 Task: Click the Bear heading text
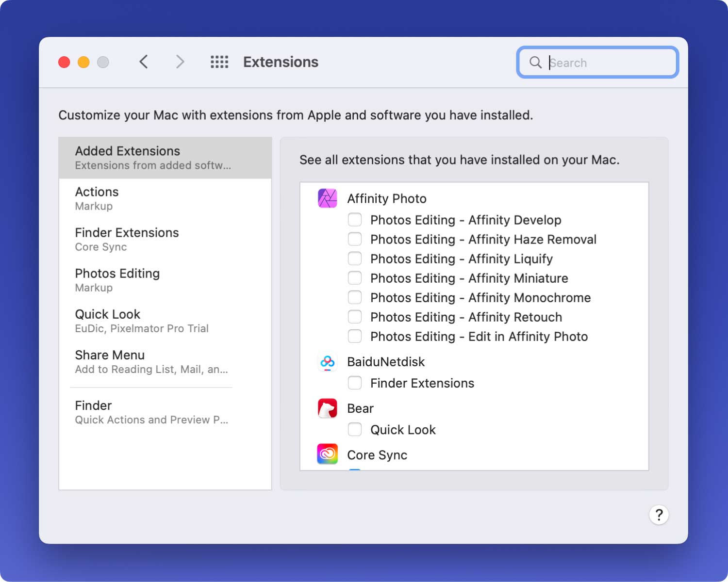pyautogui.click(x=360, y=408)
